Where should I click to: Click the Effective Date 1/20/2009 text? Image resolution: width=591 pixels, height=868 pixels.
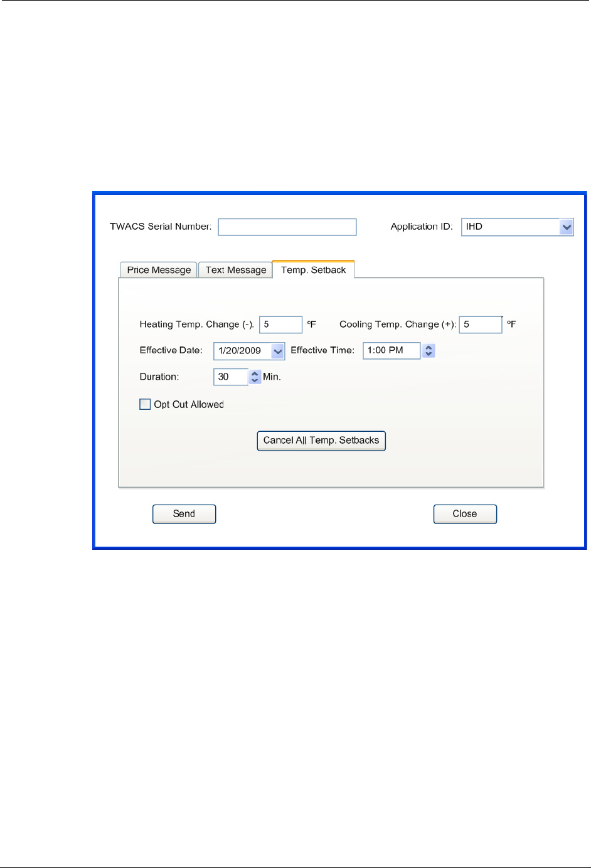coord(240,351)
